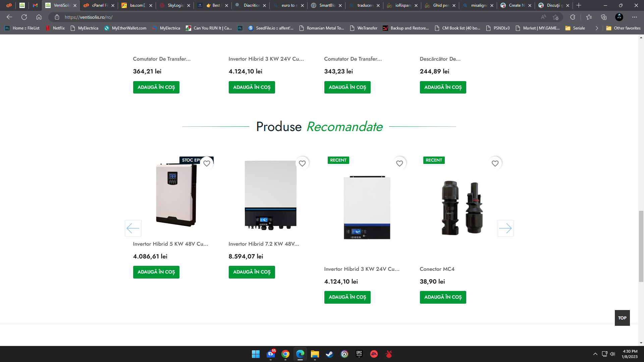Expand bookmarks bar overflow chevron
Screen dimensions: 644x362
pyautogui.click(x=597, y=28)
